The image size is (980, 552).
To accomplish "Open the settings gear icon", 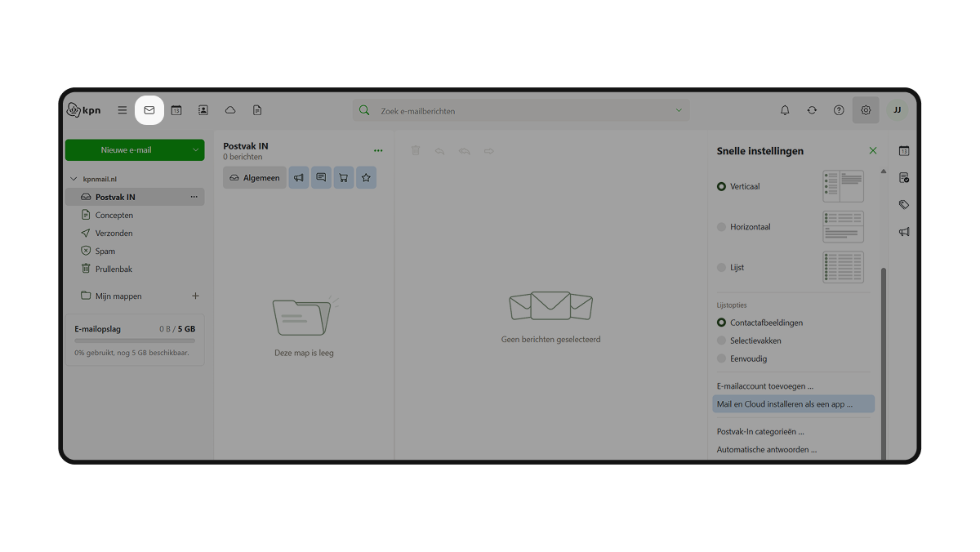I will (x=866, y=110).
